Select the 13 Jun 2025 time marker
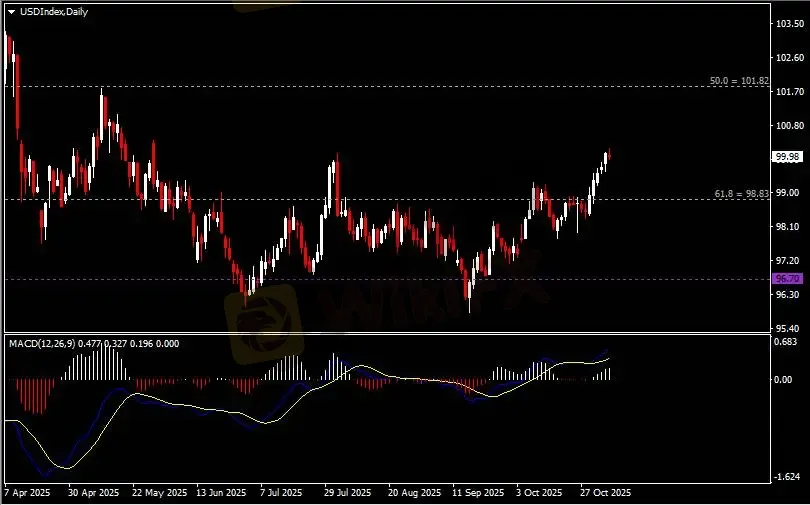The width and height of the screenshot is (810, 505). [221, 493]
